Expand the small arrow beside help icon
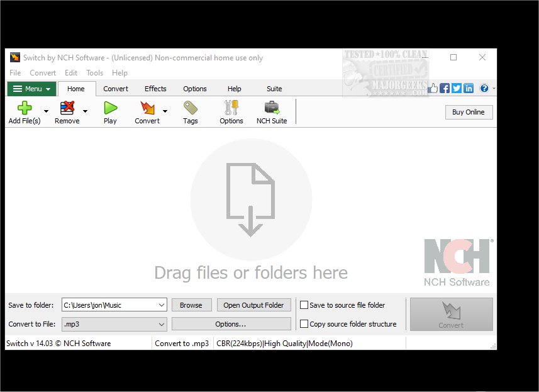 click(494, 88)
